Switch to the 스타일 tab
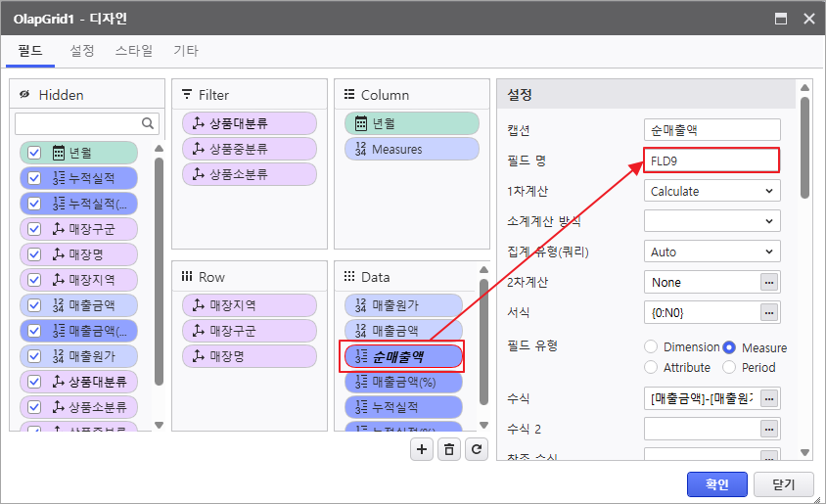The width and height of the screenshot is (826, 504). click(133, 50)
